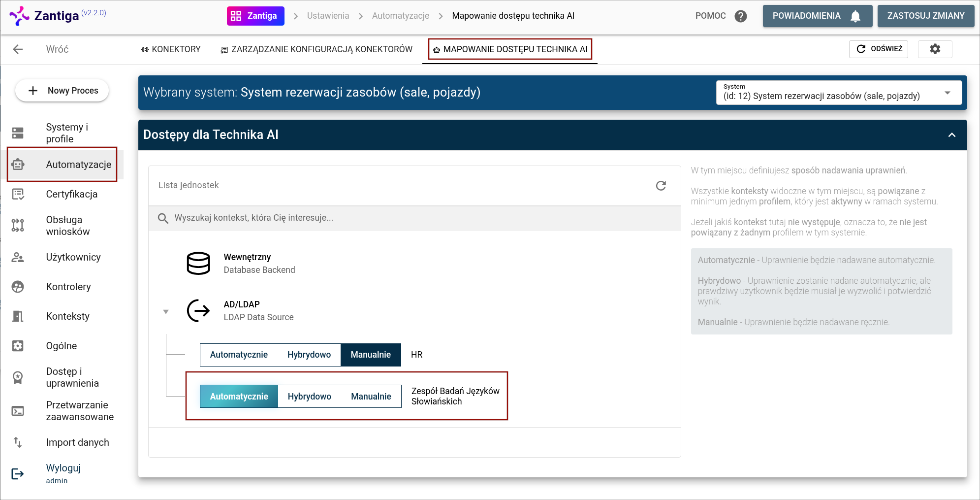This screenshot has width=980, height=500.
Task: Collapse the AD/LDAP tree node
Action: (166, 311)
